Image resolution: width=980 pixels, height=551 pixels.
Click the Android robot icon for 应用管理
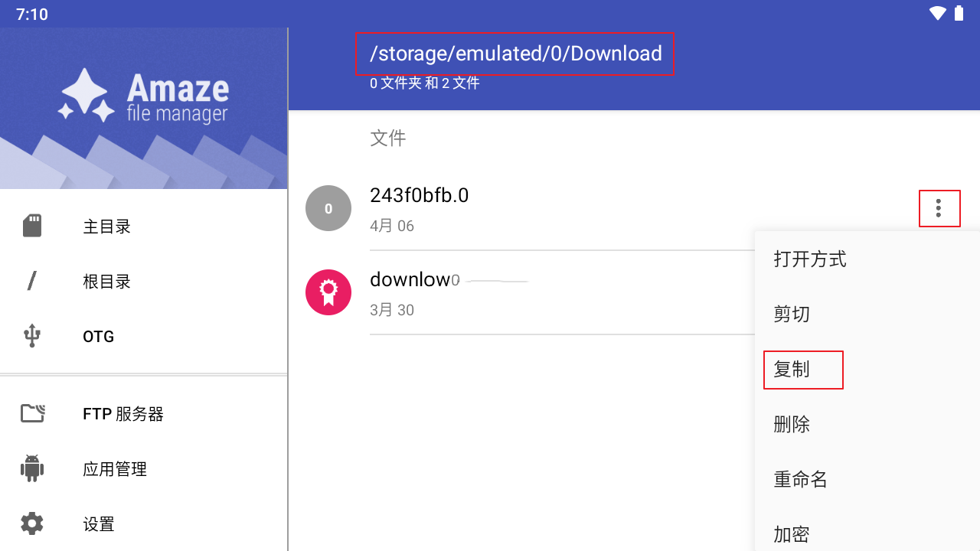[x=32, y=469]
